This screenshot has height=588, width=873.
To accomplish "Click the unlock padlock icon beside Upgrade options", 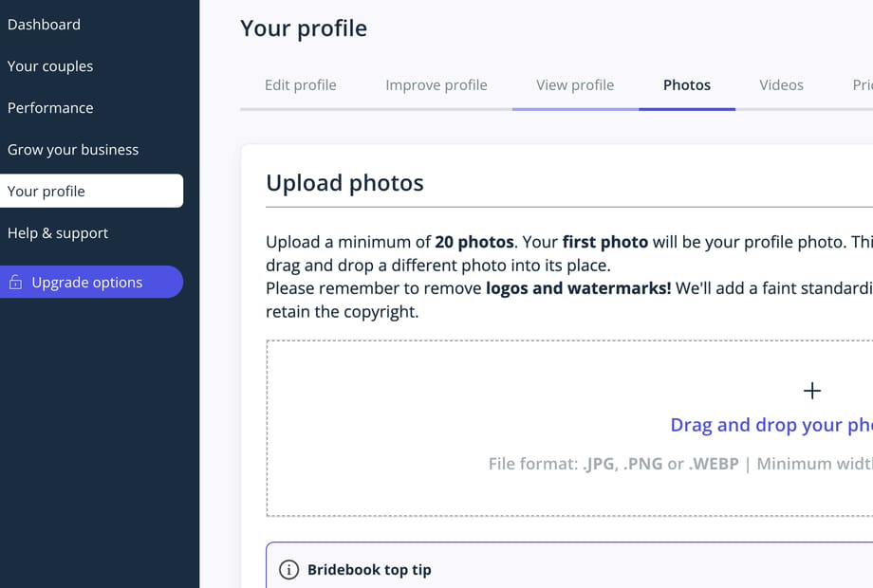I will point(15,282).
